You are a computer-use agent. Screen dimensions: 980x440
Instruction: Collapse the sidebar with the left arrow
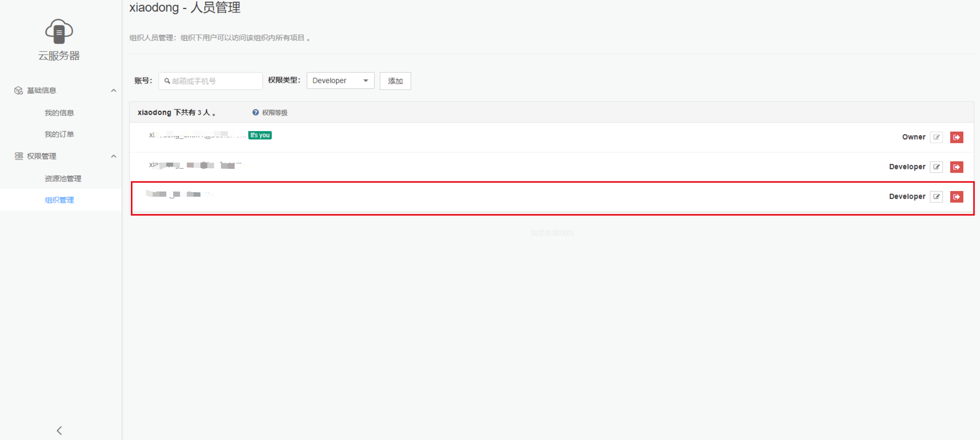pos(59,430)
